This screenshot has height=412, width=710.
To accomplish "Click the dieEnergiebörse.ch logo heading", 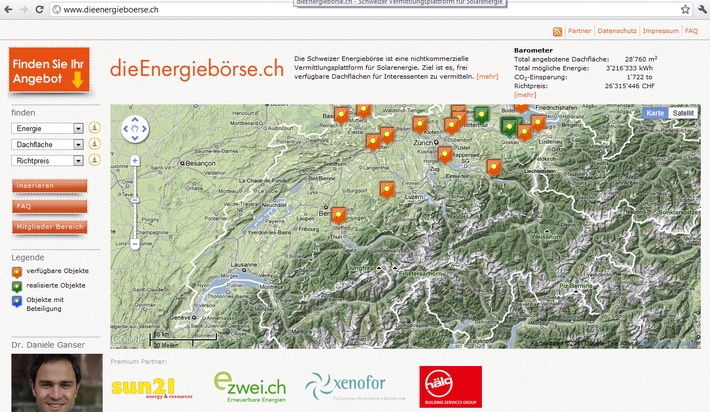I will click(197, 69).
